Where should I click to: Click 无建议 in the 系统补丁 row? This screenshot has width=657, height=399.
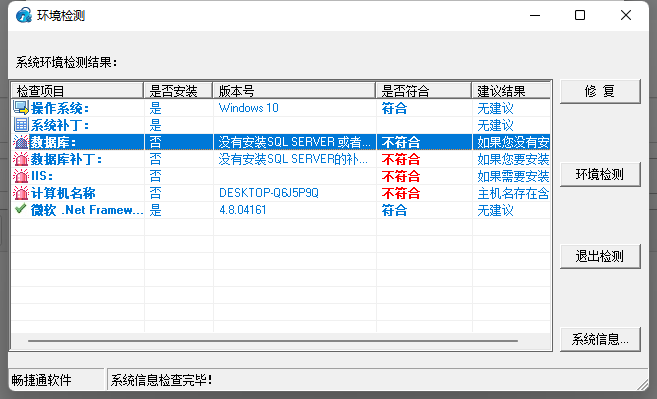click(x=495, y=125)
